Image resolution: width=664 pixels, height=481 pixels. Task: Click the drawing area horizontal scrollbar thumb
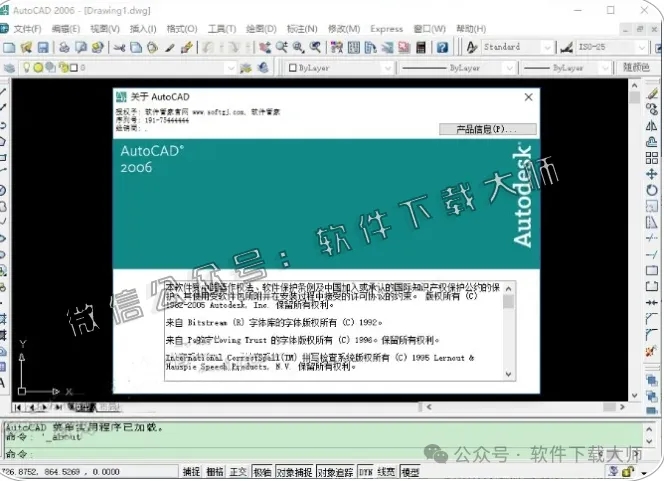[x=609, y=407]
